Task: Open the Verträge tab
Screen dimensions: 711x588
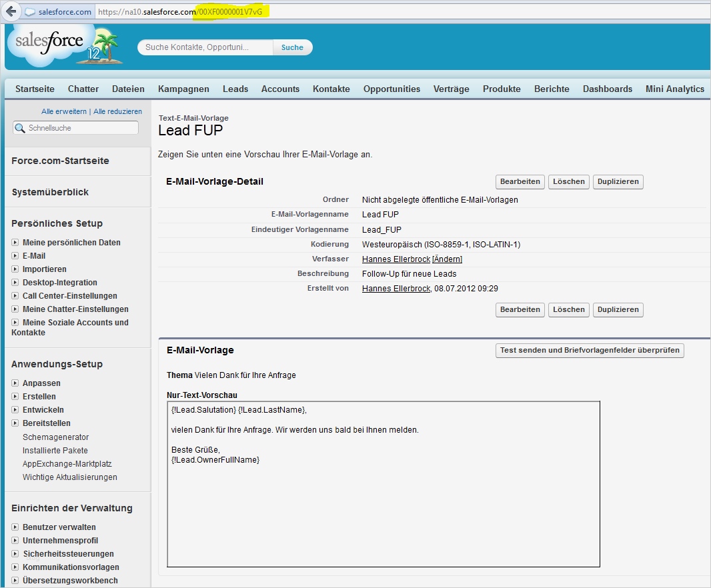Action: [x=451, y=89]
